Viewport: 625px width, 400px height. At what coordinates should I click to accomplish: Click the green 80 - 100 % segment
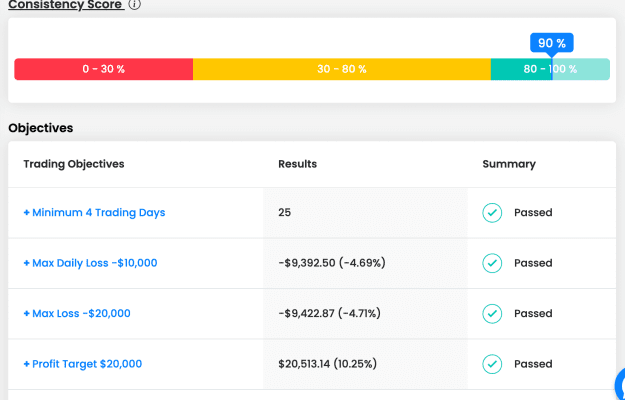click(550, 69)
